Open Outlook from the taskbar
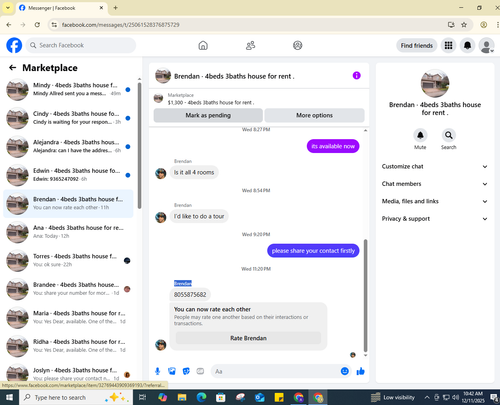Image resolution: width=500 pixels, height=405 pixels. (260, 397)
